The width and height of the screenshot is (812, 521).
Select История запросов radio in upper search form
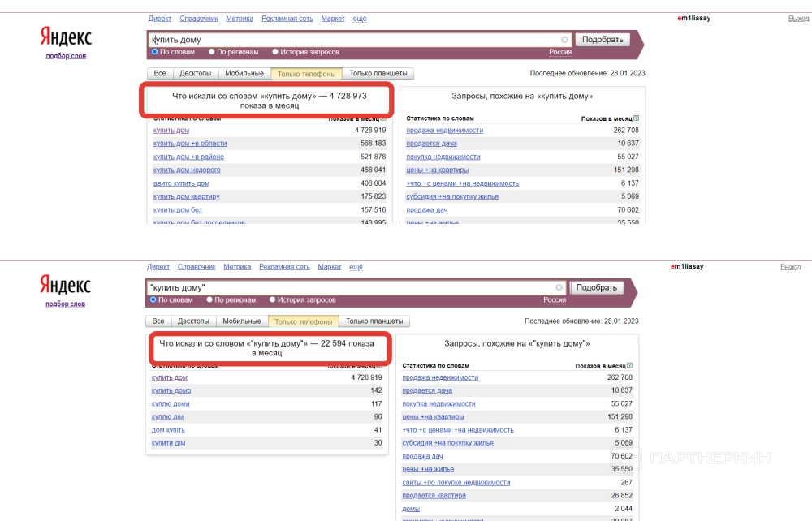[276, 52]
